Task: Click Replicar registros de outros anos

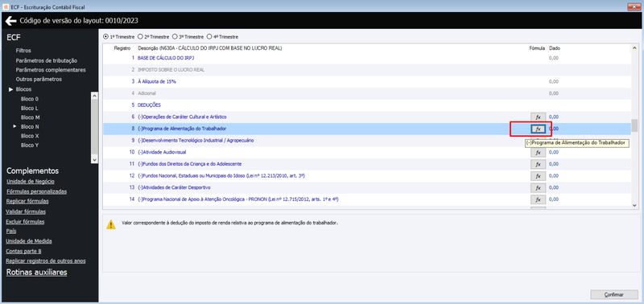Action: (x=46, y=261)
